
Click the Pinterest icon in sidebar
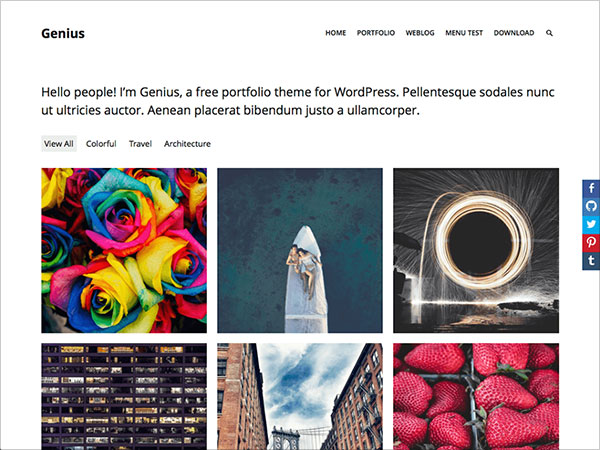click(591, 243)
